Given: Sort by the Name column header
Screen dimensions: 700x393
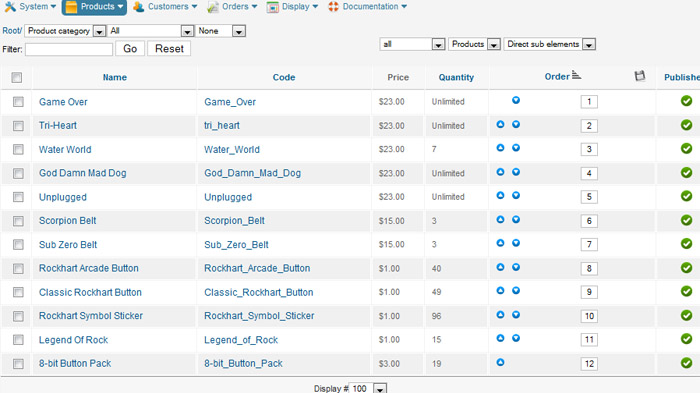Looking at the screenshot, I should click(x=115, y=77).
